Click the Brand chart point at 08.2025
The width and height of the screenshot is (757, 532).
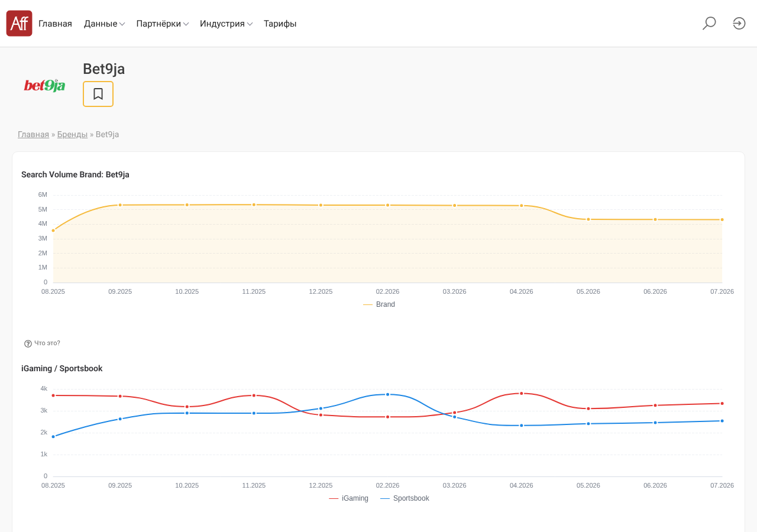(x=53, y=231)
